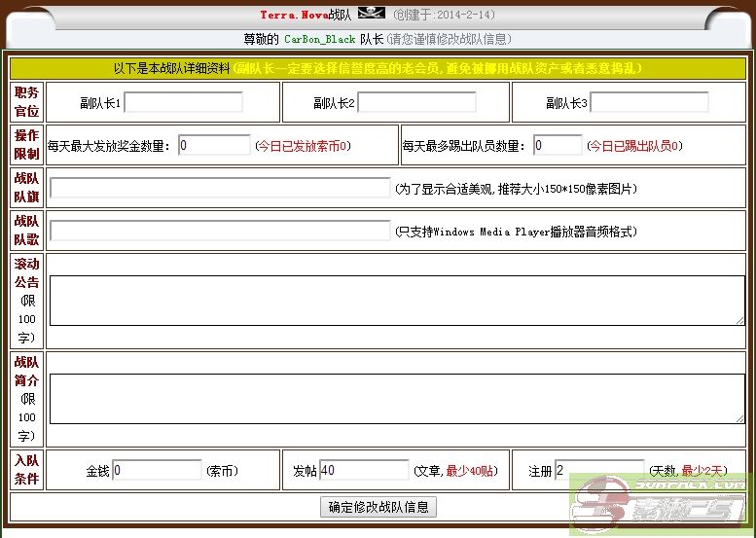The image size is (756, 538).
Task: Open the CarBon_Black captain name link
Action: (x=319, y=39)
